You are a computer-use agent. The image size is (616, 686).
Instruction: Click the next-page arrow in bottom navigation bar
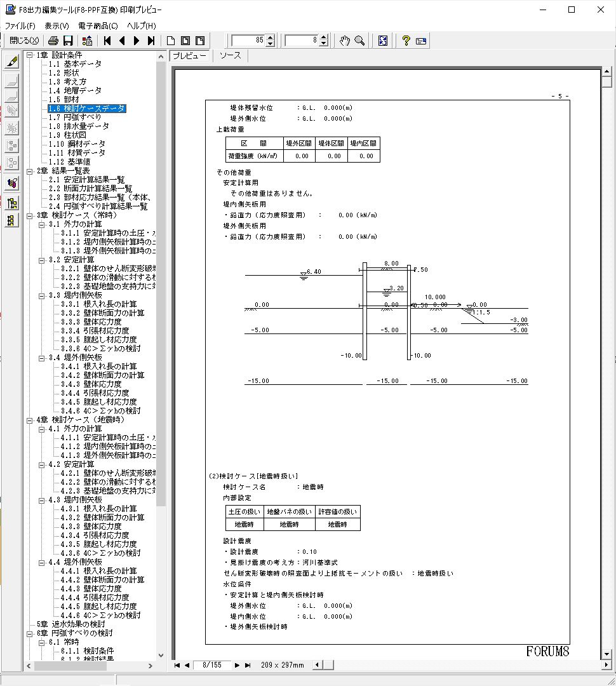237,665
